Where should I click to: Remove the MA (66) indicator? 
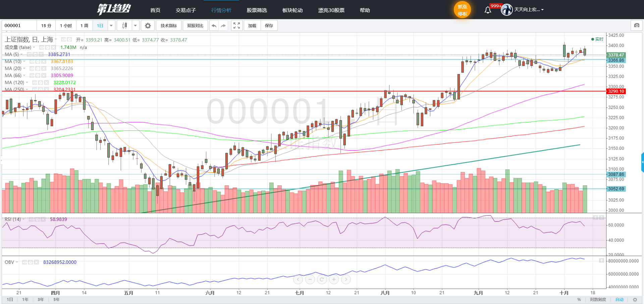(x=44, y=75)
